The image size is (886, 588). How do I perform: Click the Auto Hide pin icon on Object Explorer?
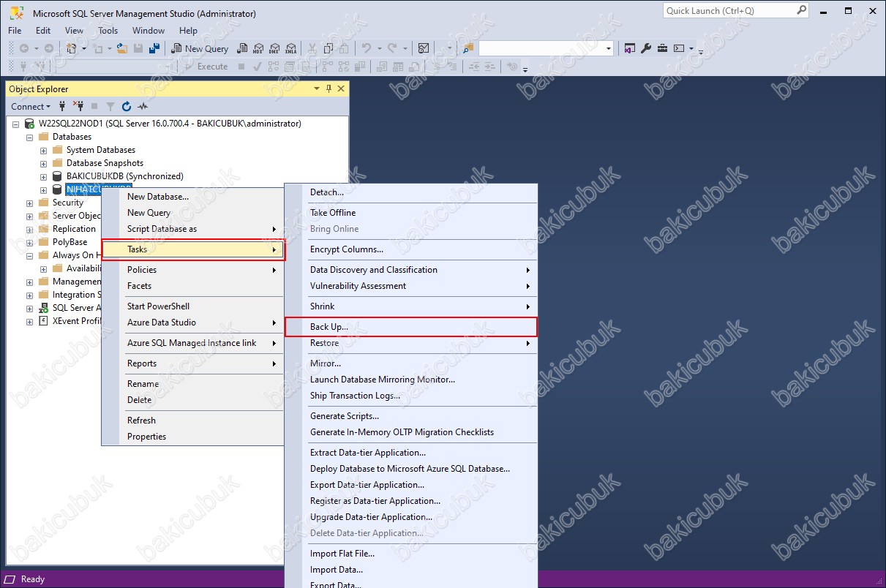(329, 88)
